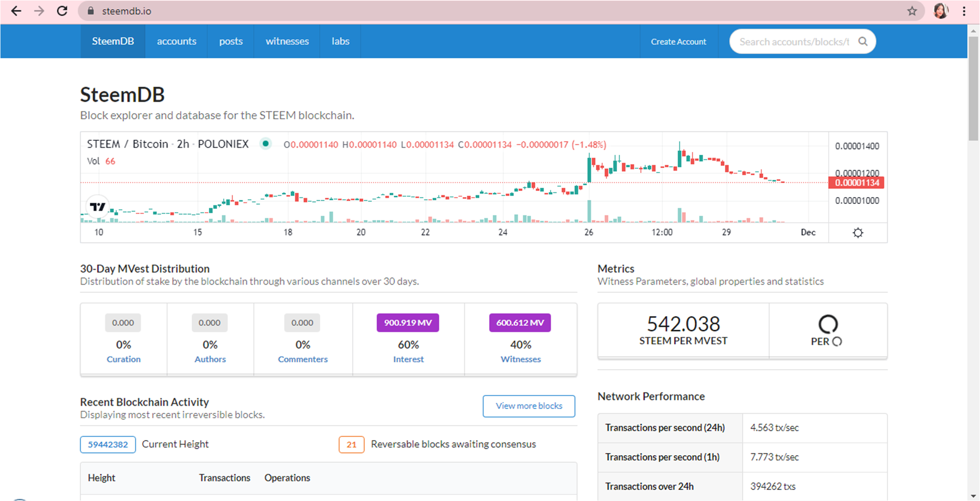
Task: Open the SteemDB home tab
Action: 113,41
